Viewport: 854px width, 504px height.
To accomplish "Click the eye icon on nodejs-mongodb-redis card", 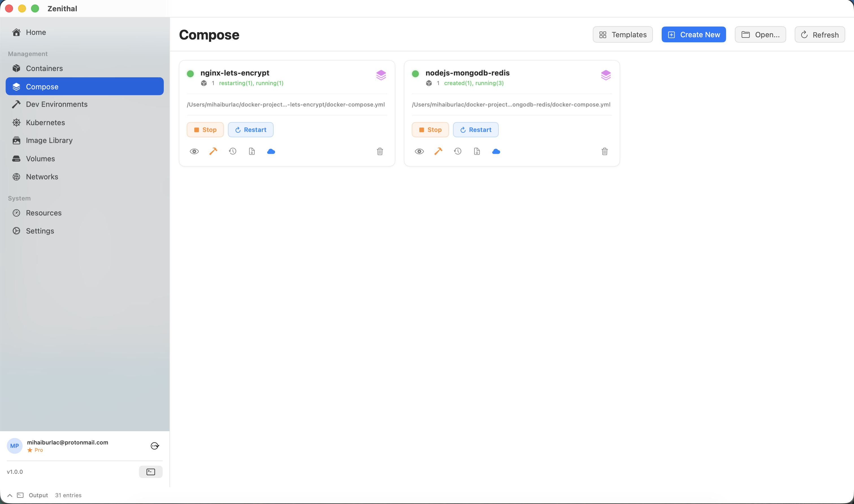I will [x=419, y=152].
